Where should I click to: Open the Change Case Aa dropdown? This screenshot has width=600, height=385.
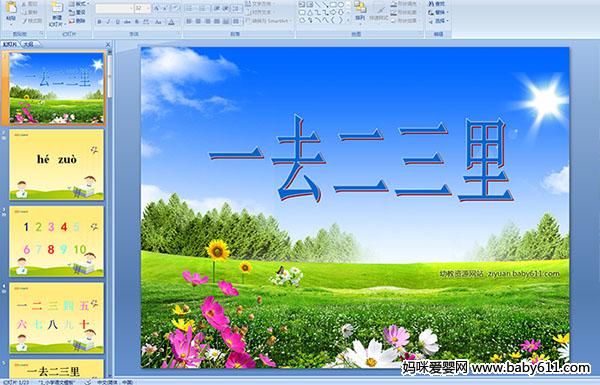(x=158, y=22)
